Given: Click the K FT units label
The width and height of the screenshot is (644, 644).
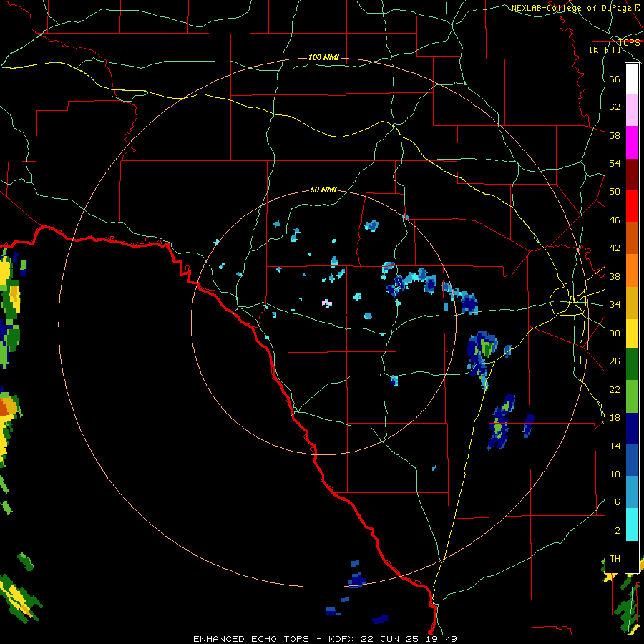Looking at the screenshot, I should click(605, 49).
